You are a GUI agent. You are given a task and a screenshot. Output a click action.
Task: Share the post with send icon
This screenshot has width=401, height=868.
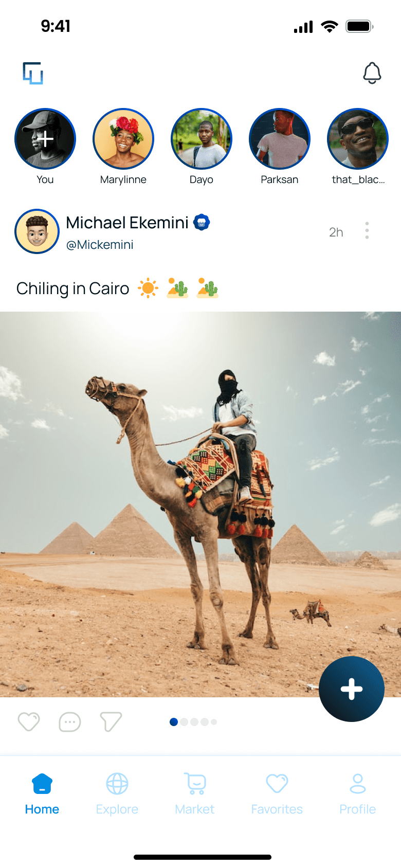tap(111, 721)
